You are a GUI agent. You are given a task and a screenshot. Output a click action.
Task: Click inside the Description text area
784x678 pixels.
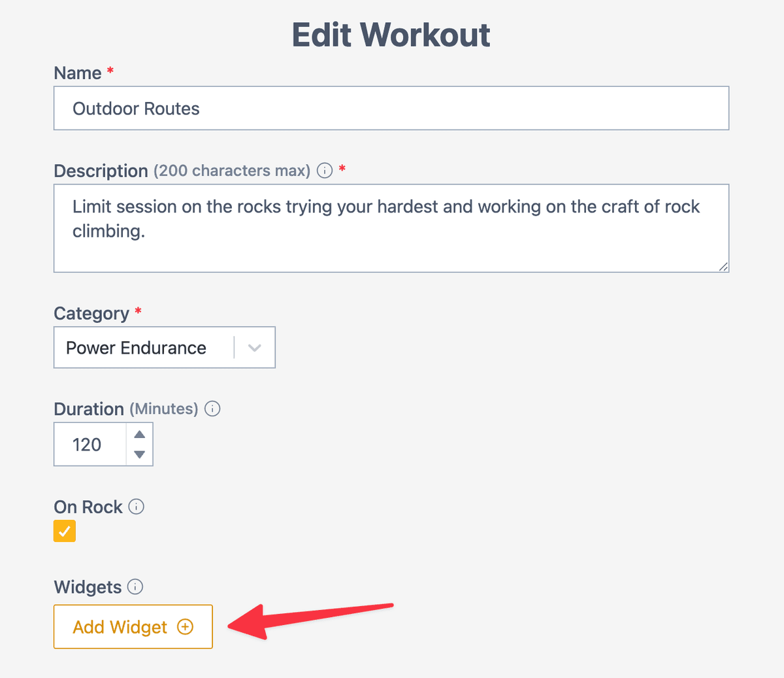click(391, 228)
